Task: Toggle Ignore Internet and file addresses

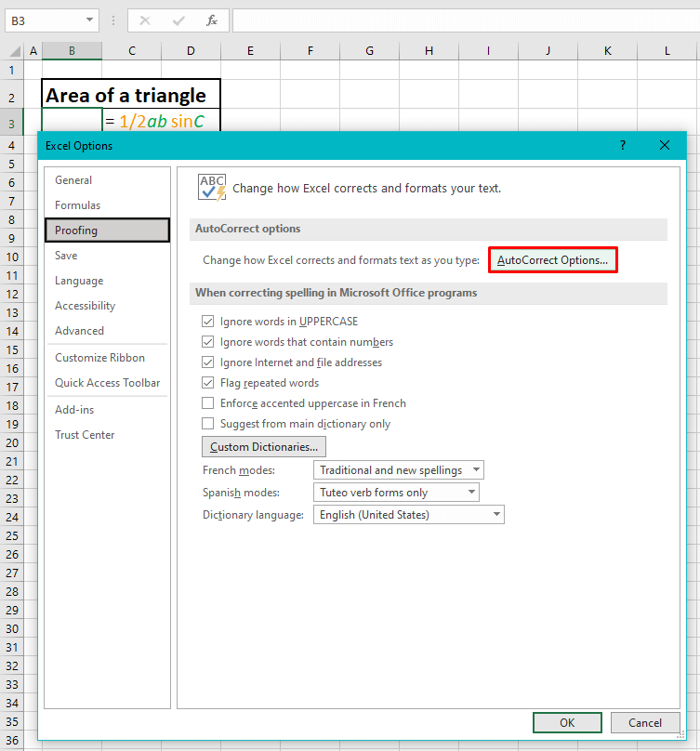Action: coord(207,362)
